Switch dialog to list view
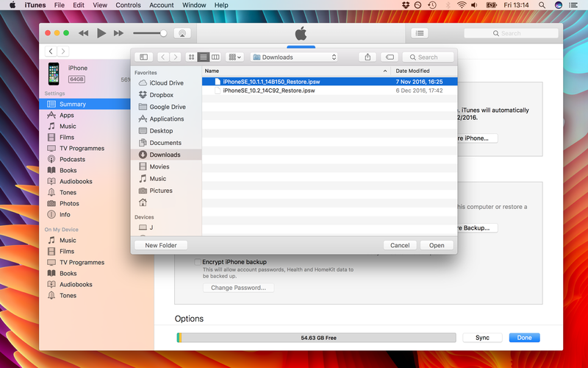Viewport: 588px width, 368px height. [x=204, y=57]
